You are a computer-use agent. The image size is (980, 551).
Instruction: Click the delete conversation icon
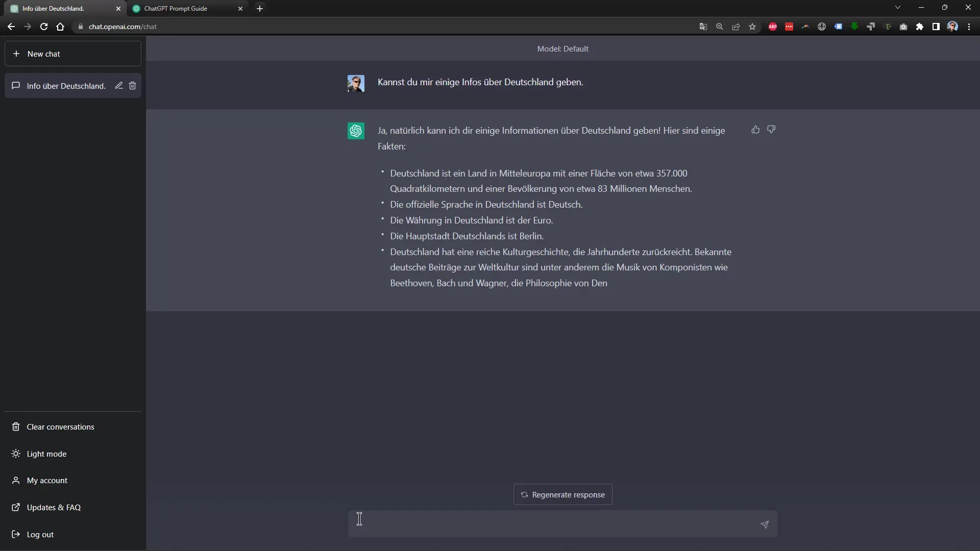(x=132, y=85)
